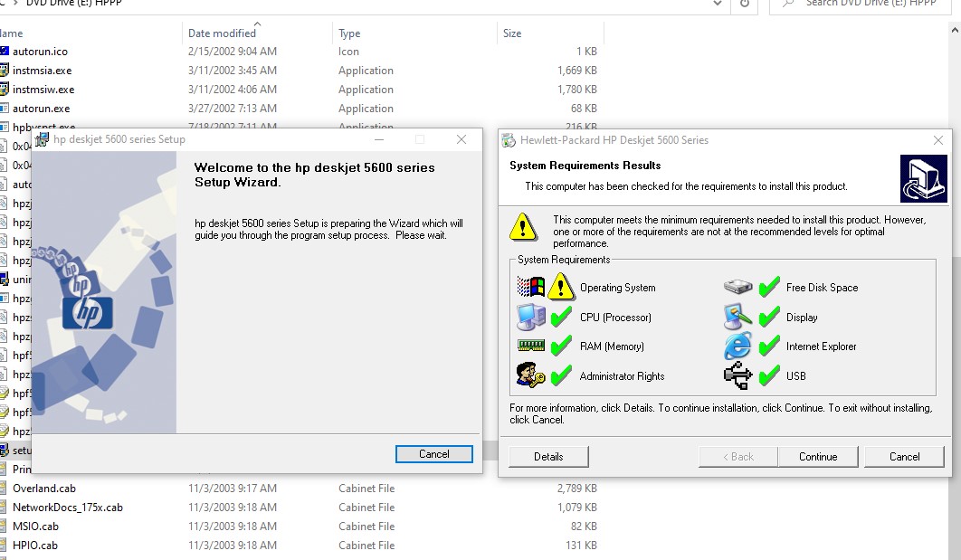Click the autorun.ico file icon

click(x=5, y=52)
